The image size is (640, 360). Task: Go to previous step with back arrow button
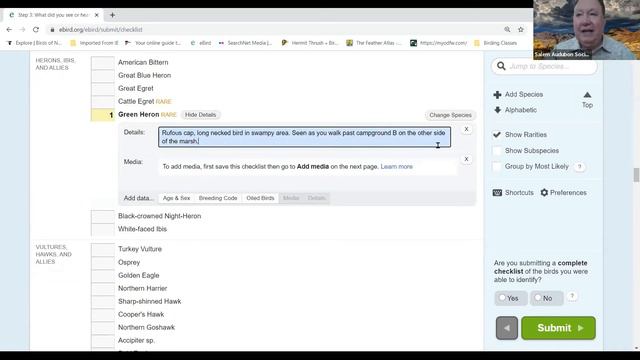tap(507, 328)
